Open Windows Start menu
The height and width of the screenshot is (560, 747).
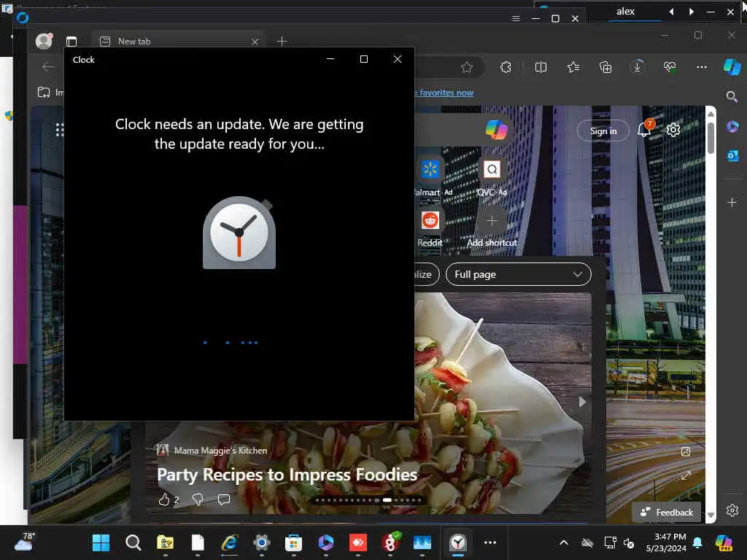pyautogui.click(x=101, y=542)
